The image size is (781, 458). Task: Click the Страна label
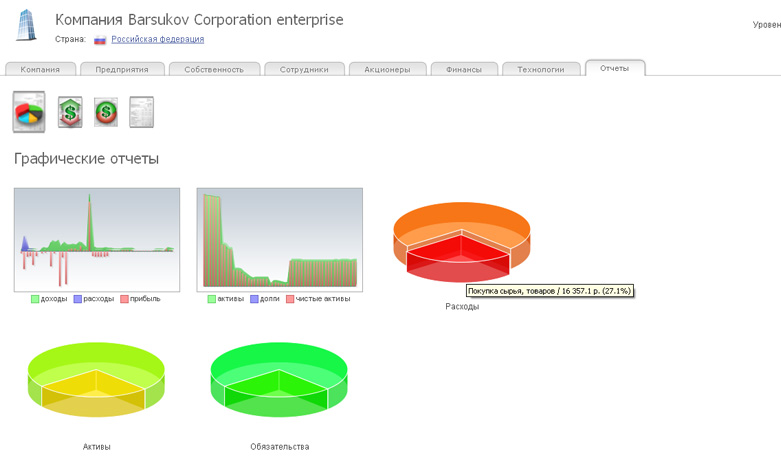tap(70, 39)
